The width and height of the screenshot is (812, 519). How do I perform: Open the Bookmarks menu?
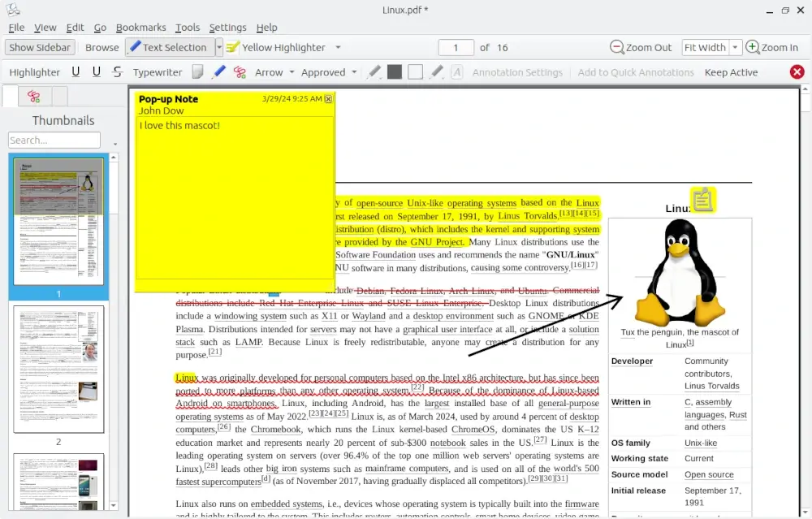coord(140,28)
